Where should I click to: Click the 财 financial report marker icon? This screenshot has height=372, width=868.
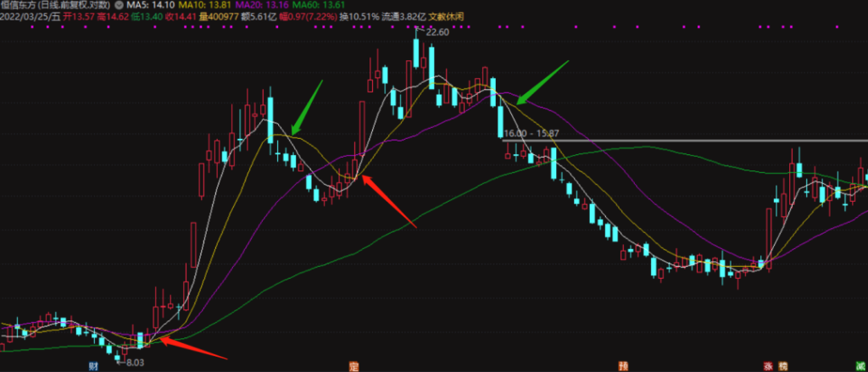click(x=95, y=366)
